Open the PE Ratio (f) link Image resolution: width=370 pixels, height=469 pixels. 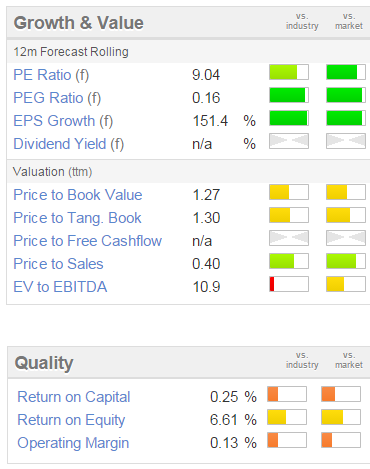pyautogui.click(x=51, y=75)
